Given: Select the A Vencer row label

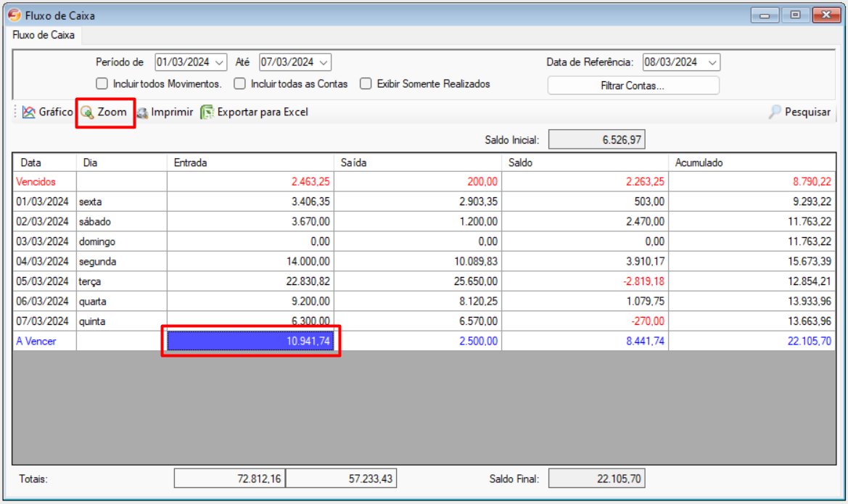Looking at the screenshot, I should click(36, 342).
